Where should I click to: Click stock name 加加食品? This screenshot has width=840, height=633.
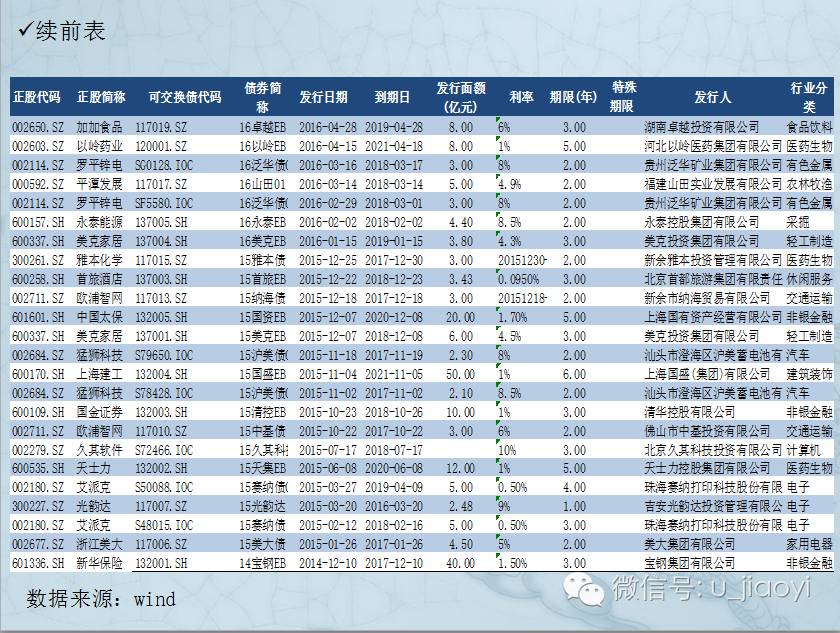(x=99, y=127)
